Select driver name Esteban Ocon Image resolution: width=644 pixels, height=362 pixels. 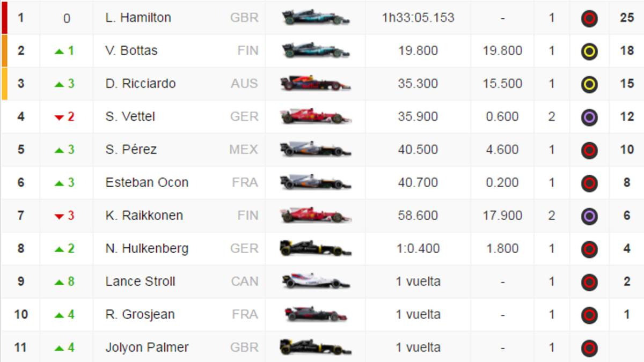tap(147, 182)
